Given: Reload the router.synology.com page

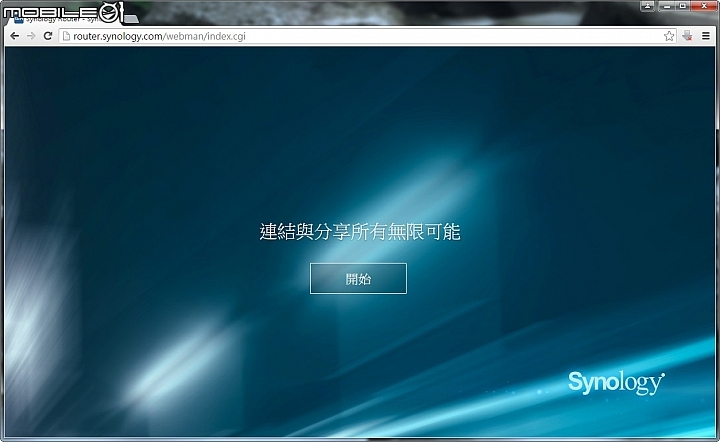Looking at the screenshot, I should [48, 36].
